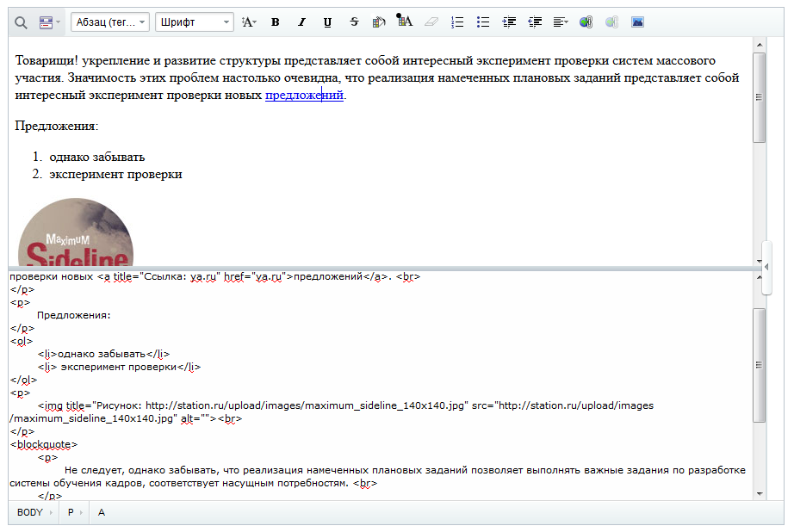The height and width of the screenshot is (532, 794).
Task: Toggle underline formatting
Action: (x=328, y=22)
